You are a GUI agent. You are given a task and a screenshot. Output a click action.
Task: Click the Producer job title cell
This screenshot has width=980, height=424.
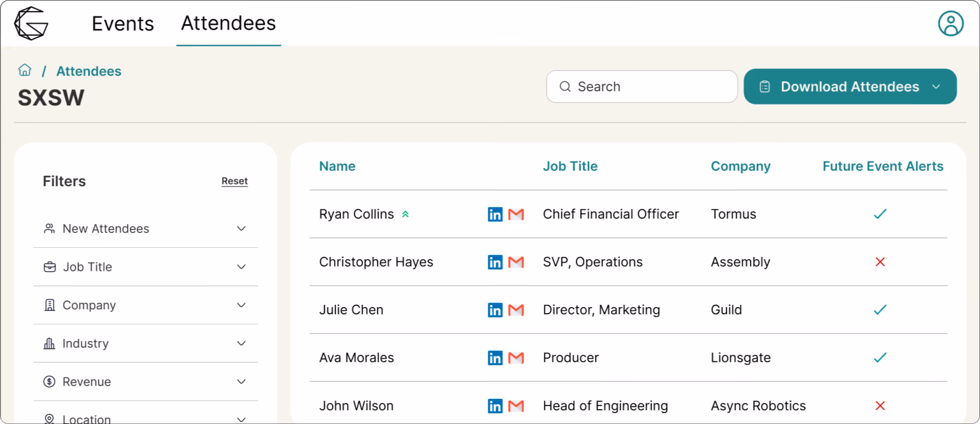point(571,358)
